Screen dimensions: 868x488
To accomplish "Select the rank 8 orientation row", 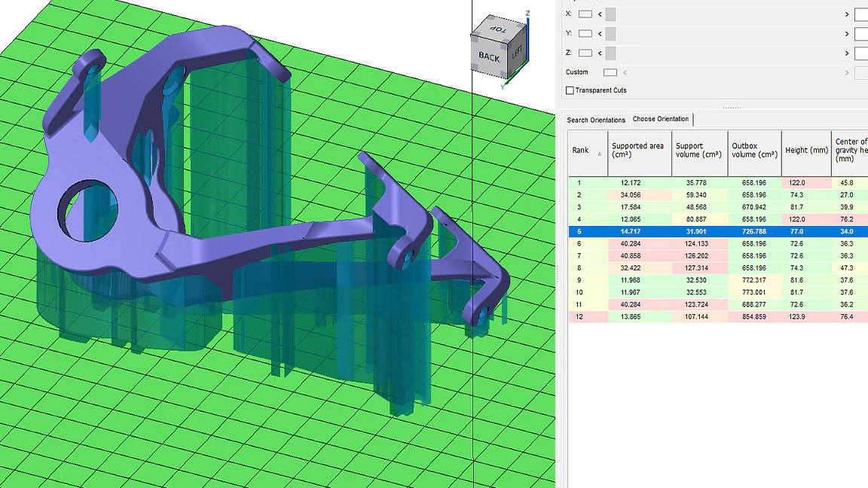I will click(x=718, y=268).
